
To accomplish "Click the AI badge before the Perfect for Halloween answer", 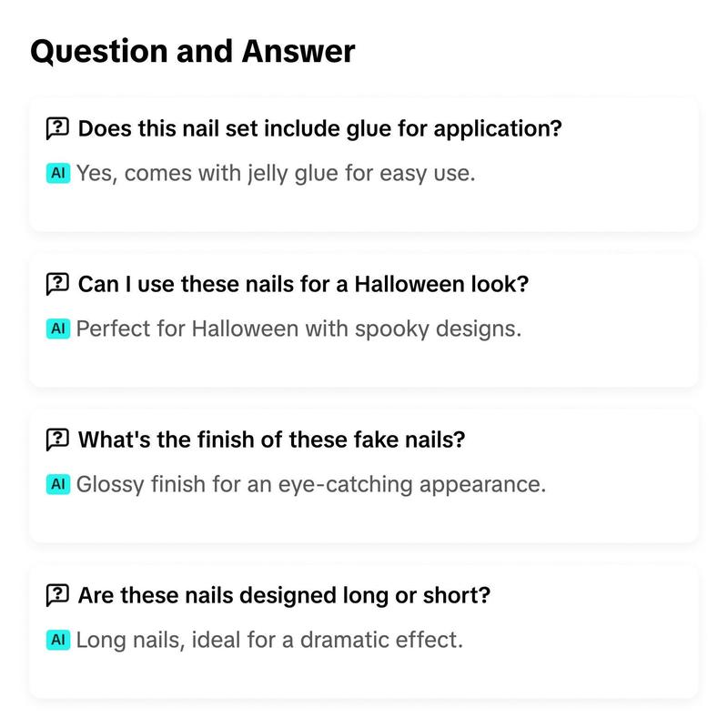I will (58, 329).
